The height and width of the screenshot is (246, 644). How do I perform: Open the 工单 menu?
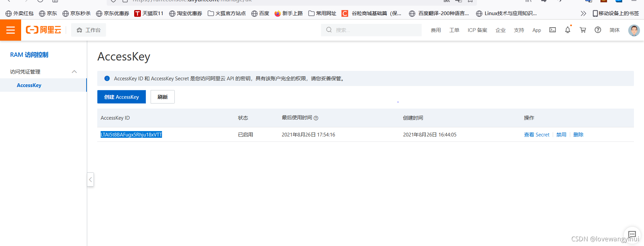pos(454,30)
